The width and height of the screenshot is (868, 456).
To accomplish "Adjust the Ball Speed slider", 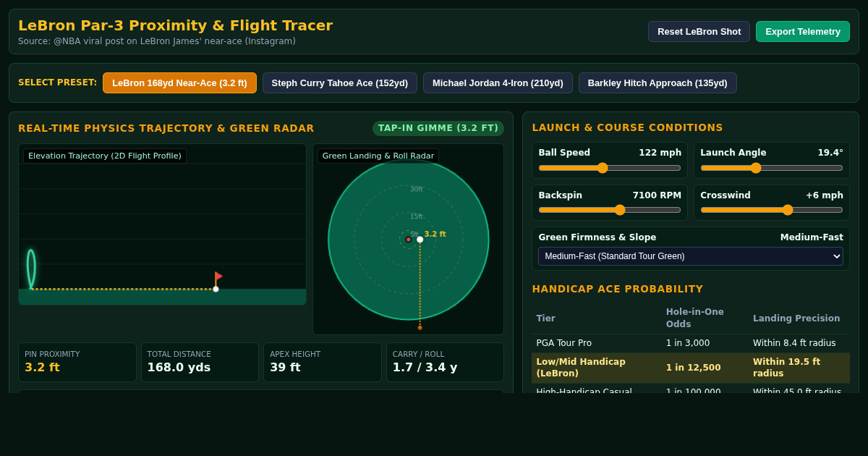I will click(610, 168).
